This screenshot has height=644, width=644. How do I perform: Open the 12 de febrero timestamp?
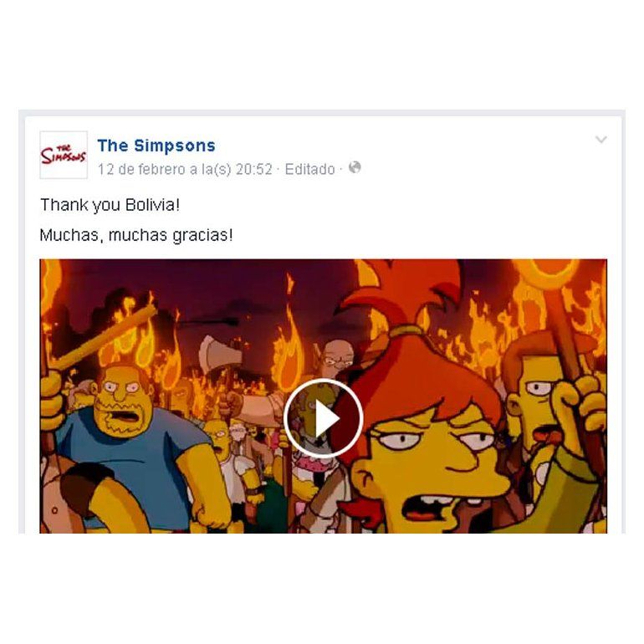[185, 169]
